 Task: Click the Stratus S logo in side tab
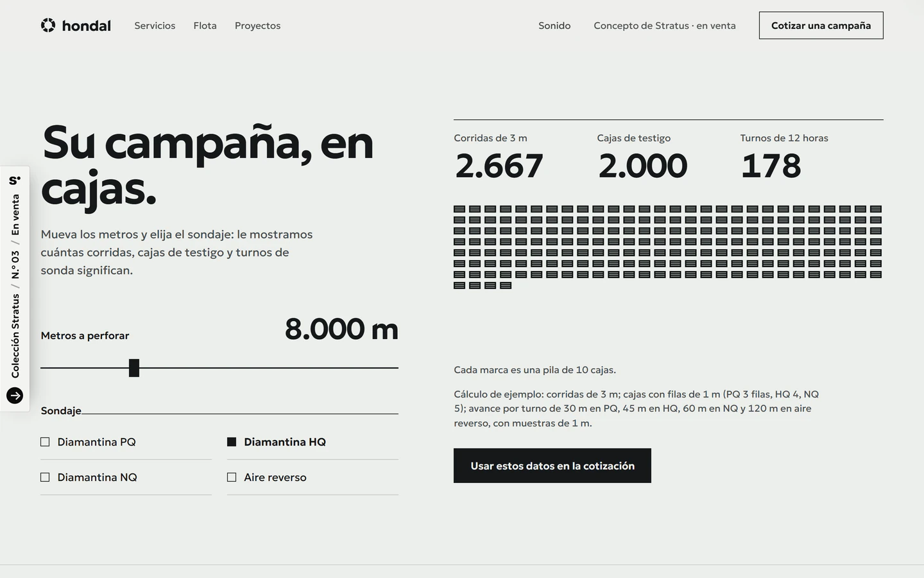tap(15, 180)
